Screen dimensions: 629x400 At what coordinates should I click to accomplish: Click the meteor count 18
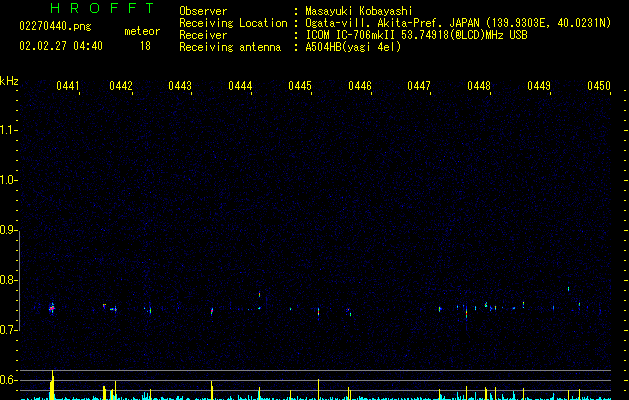coord(145,46)
